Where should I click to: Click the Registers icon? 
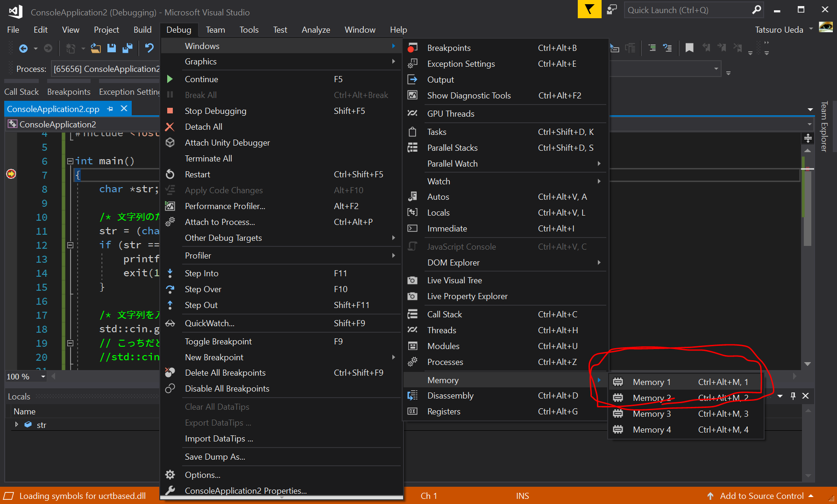tap(412, 412)
